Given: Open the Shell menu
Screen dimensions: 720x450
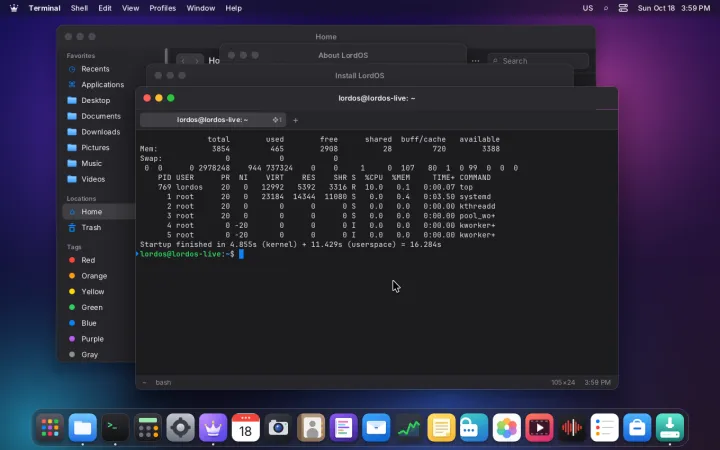Looking at the screenshot, I should point(79,8).
